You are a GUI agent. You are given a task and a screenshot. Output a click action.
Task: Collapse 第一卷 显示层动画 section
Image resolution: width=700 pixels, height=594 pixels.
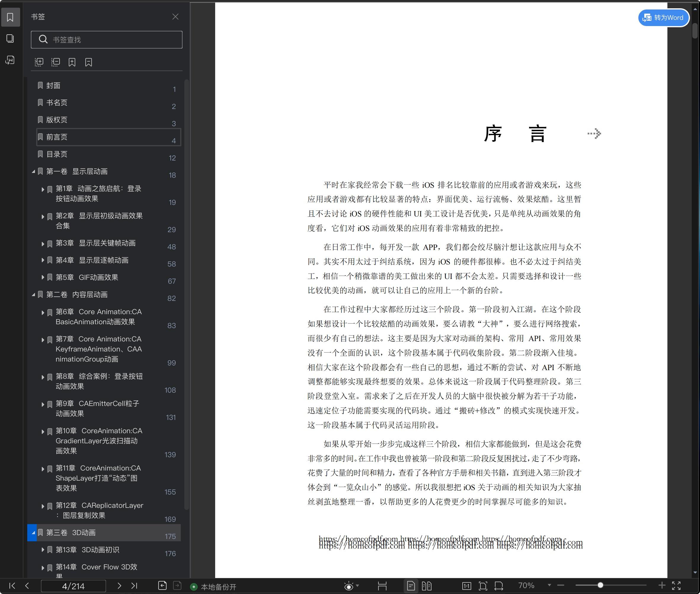click(33, 171)
